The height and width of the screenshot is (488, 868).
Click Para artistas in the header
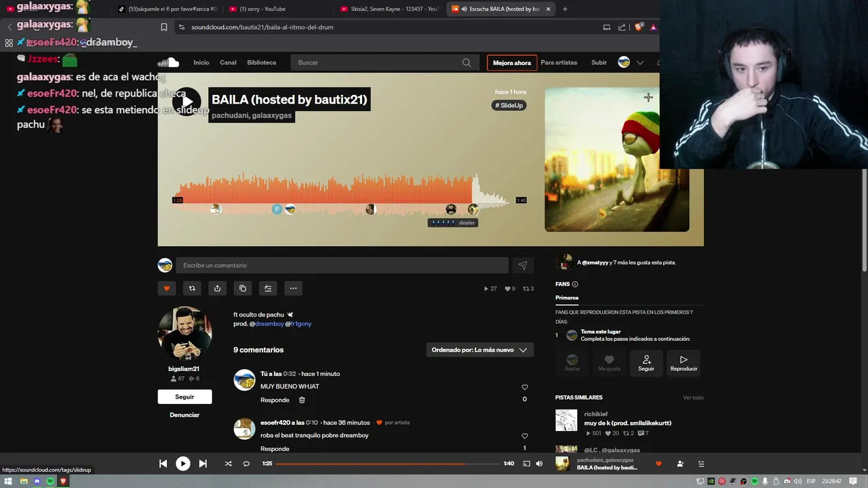coord(559,62)
